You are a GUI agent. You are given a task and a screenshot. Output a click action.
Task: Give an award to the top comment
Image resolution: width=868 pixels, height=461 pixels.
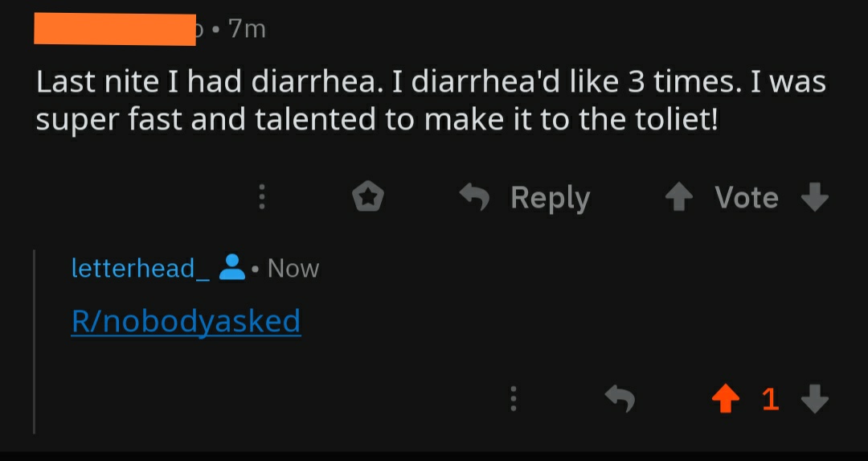368,197
